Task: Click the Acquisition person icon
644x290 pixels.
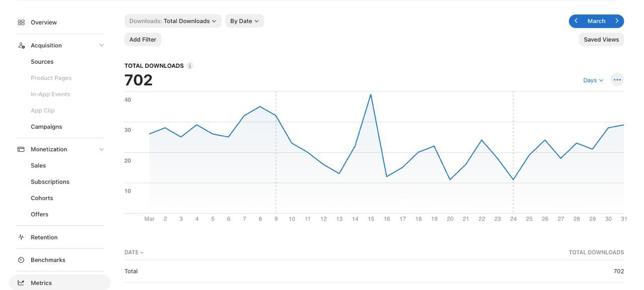Action: point(21,45)
